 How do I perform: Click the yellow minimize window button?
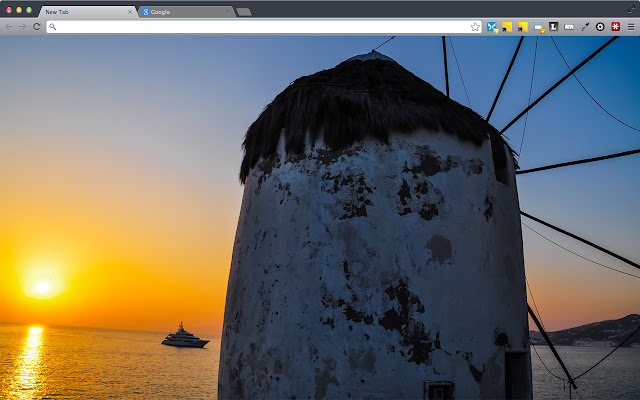coord(19,10)
